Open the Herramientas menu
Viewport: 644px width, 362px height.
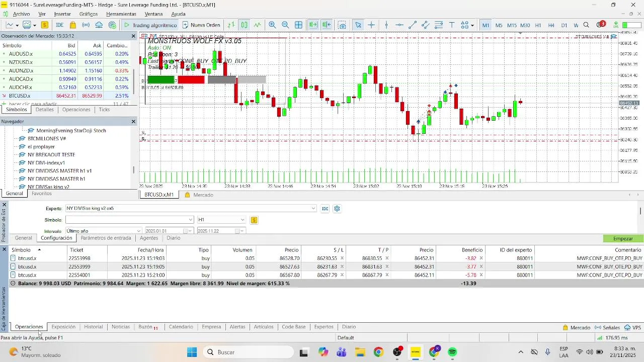(x=121, y=14)
